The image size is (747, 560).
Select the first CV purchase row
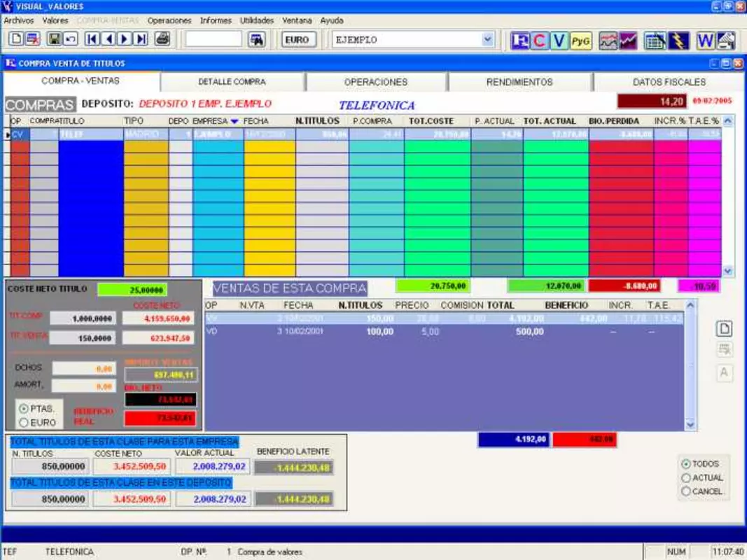[365, 134]
